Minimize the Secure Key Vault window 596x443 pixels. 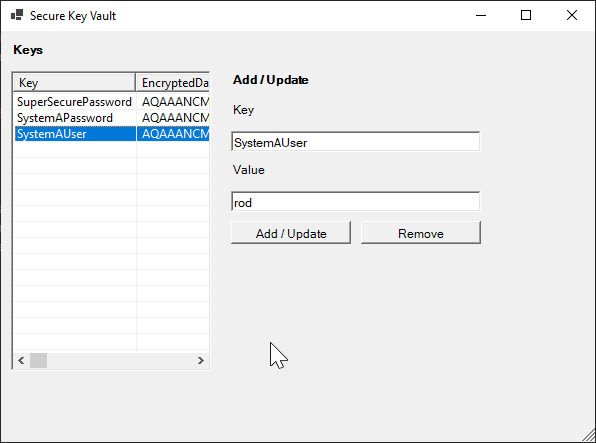(481, 15)
